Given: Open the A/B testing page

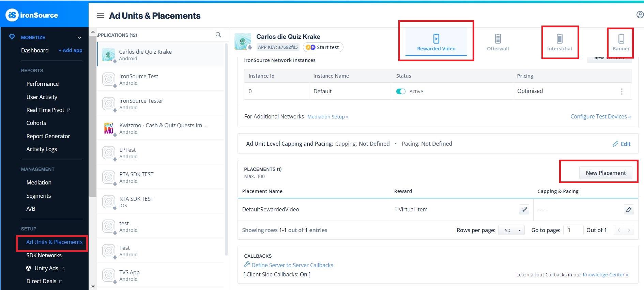Looking at the screenshot, I should [x=31, y=209].
